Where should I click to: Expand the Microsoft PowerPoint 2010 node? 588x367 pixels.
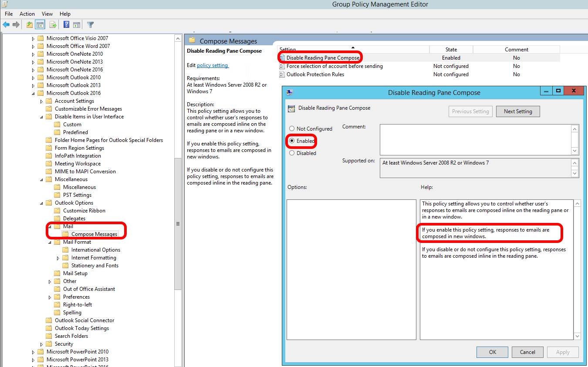pos(33,352)
